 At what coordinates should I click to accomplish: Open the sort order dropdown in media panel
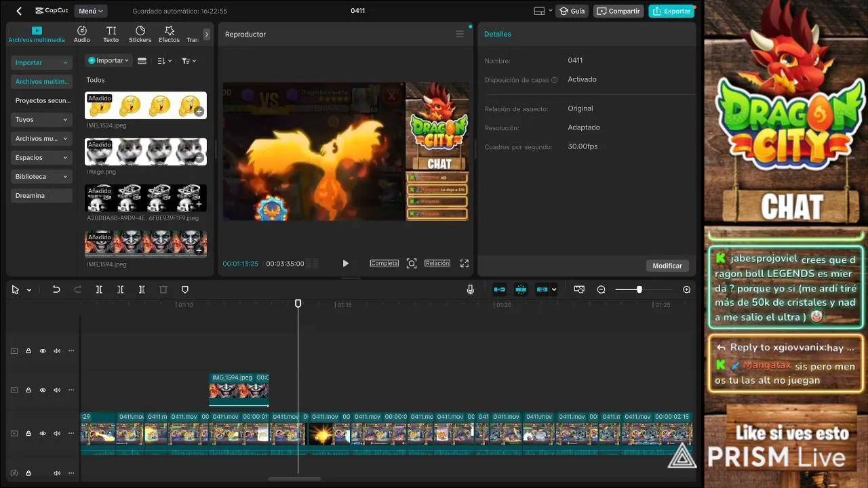163,61
